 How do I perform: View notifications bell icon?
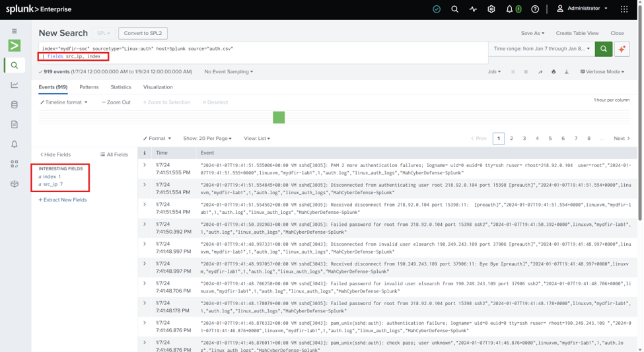509,9
